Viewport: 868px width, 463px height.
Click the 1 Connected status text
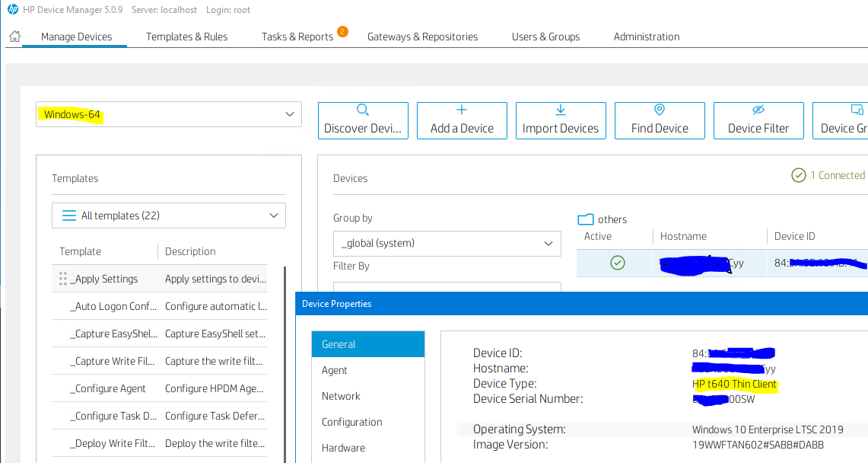coord(838,175)
